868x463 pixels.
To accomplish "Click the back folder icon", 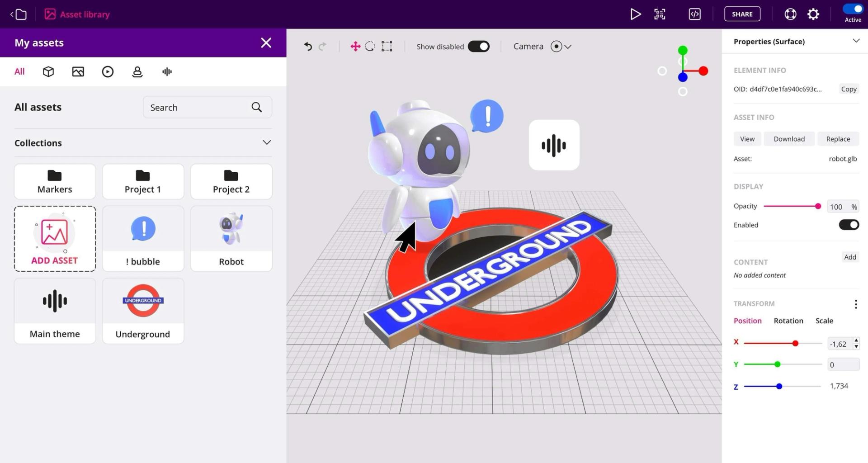I will point(19,14).
